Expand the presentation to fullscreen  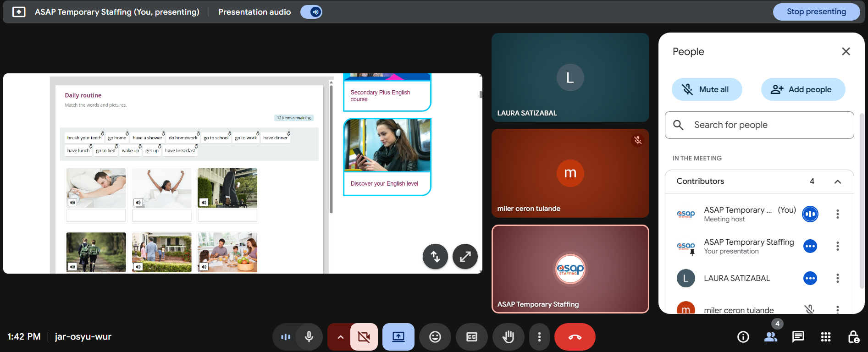(x=465, y=257)
